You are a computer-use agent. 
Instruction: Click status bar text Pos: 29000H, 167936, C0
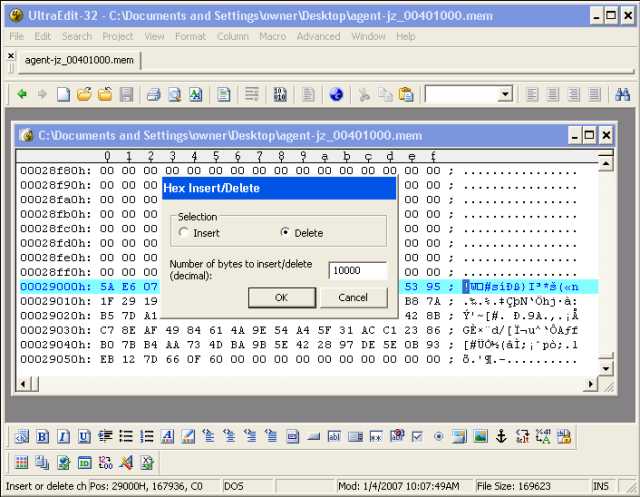pos(146,486)
